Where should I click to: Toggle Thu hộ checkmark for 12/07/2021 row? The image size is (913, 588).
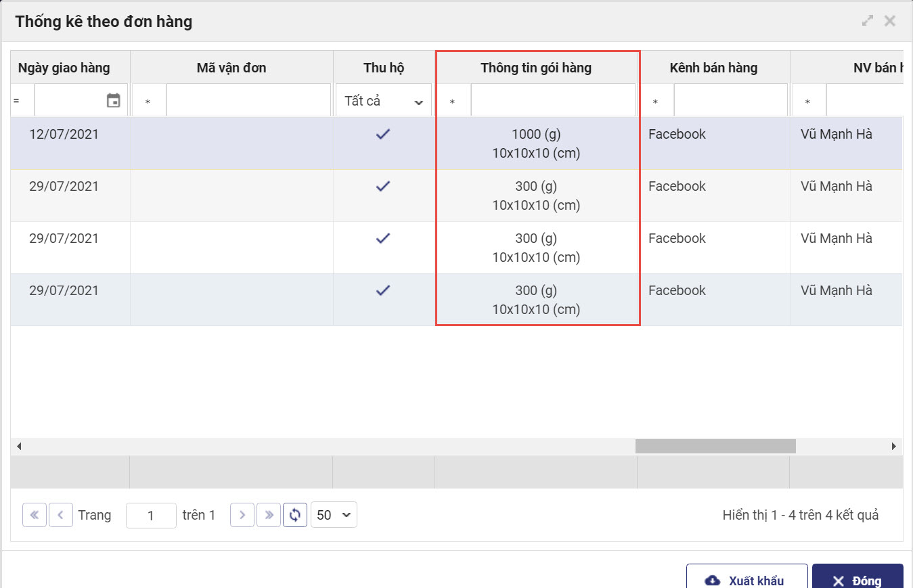pyautogui.click(x=383, y=135)
